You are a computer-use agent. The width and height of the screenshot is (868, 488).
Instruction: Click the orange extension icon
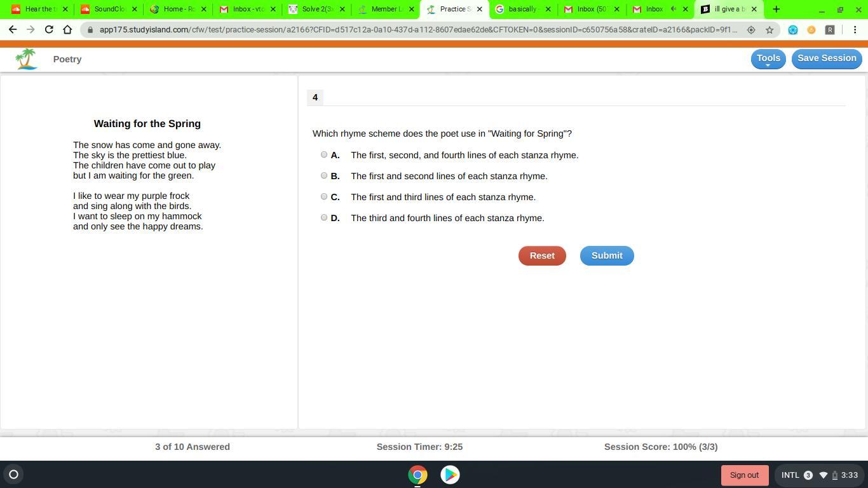(x=811, y=30)
